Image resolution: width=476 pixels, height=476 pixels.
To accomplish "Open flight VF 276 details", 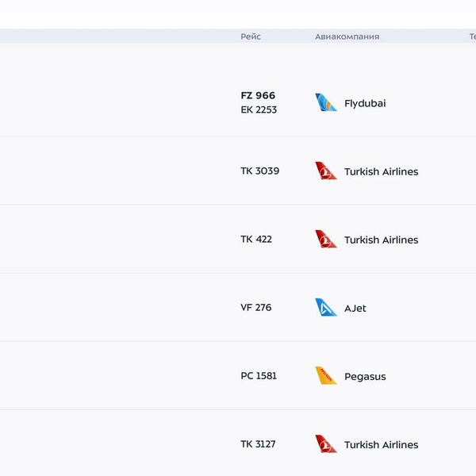I will tap(255, 308).
